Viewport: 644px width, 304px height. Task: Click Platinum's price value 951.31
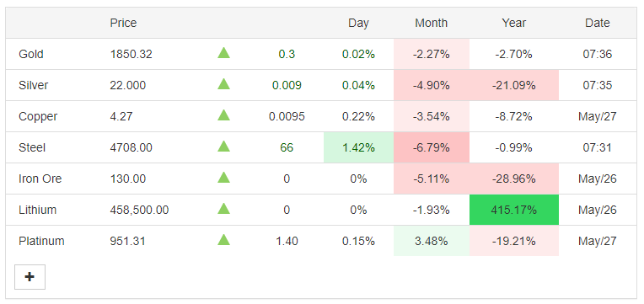[x=128, y=241]
